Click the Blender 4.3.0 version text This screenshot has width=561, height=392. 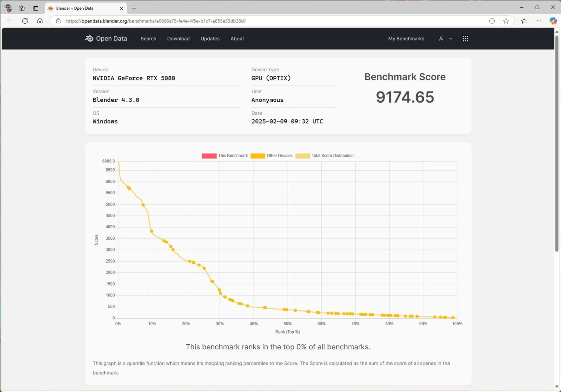[116, 100]
